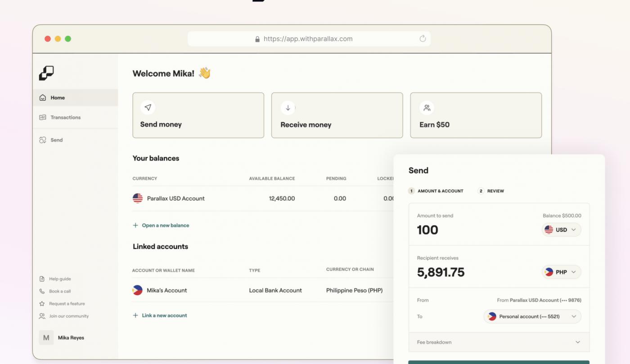The image size is (630, 364).
Task: Click the Receive money card
Action: tap(337, 115)
